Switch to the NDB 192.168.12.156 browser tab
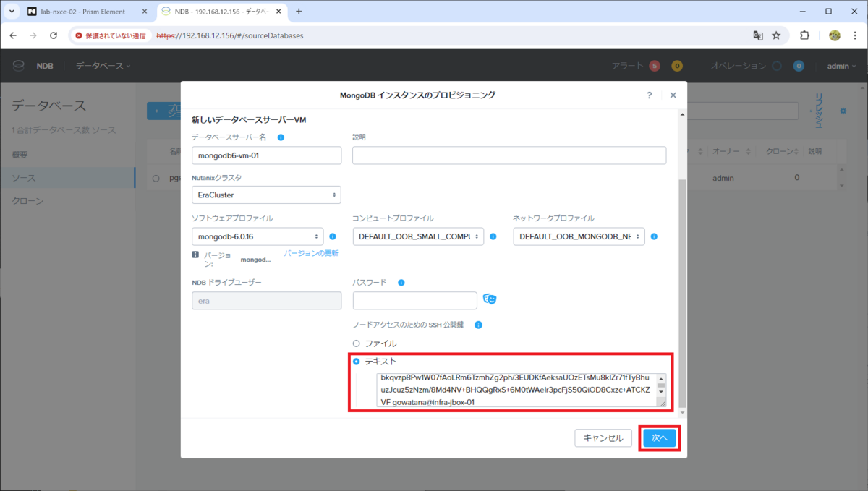 coord(221,12)
